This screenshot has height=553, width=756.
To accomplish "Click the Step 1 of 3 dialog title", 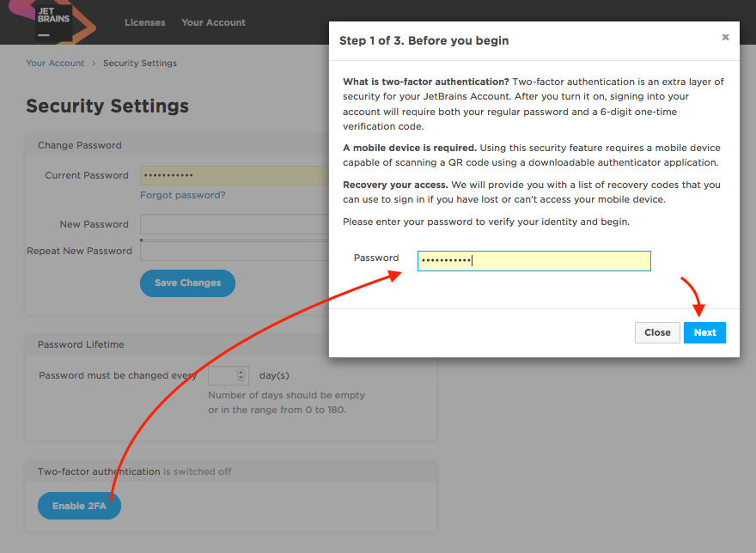I will pos(424,40).
